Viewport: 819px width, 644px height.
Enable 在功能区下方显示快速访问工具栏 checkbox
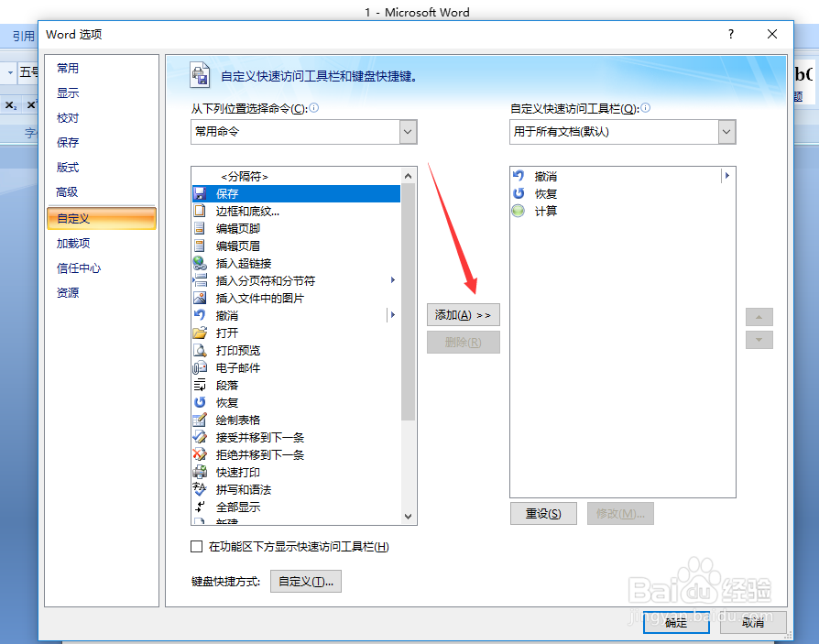pyautogui.click(x=196, y=546)
